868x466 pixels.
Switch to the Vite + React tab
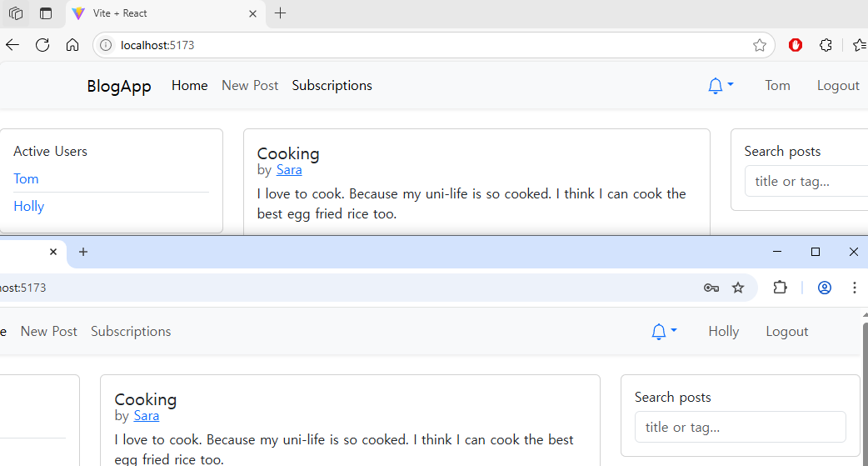[x=158, y=13]
